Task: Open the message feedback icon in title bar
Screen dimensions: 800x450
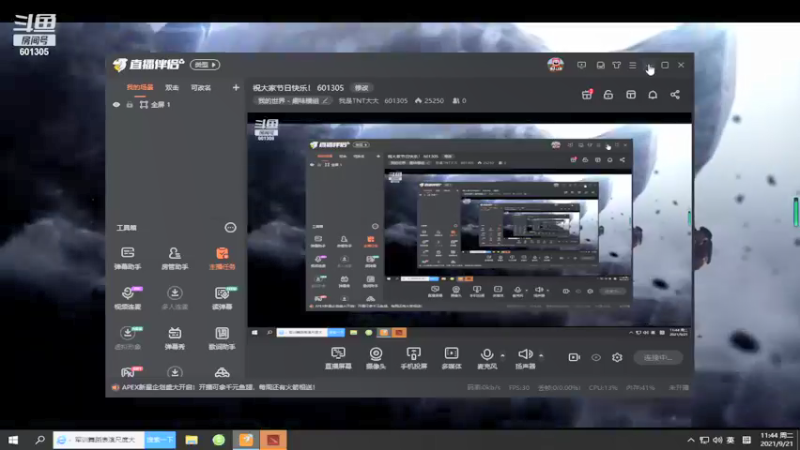Action: pos(582,65)
